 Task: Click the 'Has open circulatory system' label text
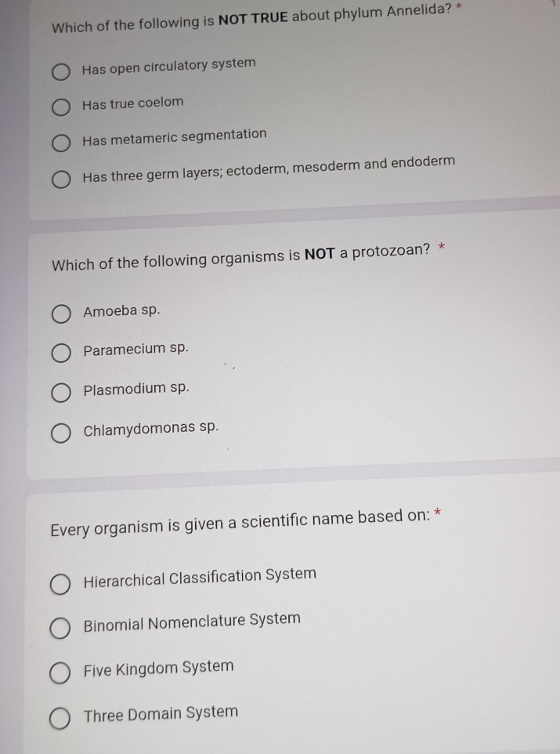click(x=169, y=66)
